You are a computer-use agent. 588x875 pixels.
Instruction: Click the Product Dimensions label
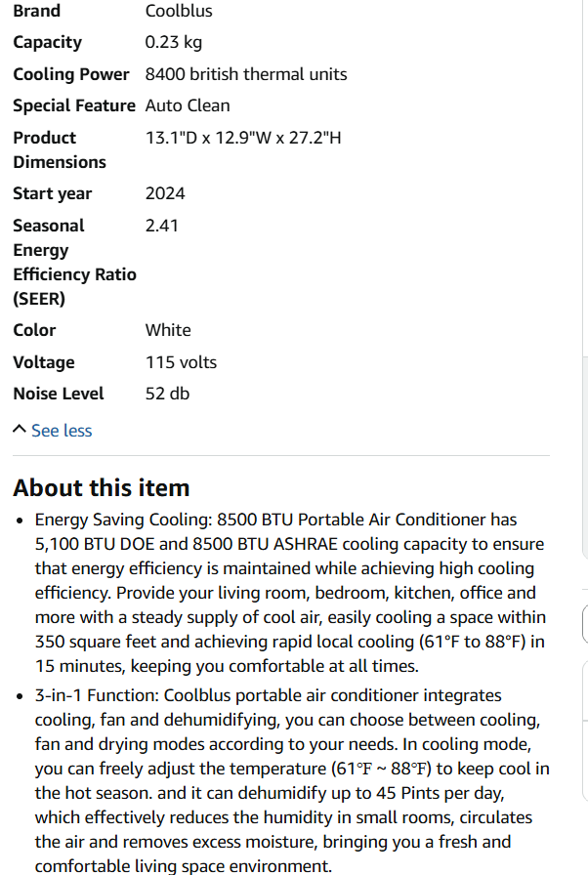point(60,149)
